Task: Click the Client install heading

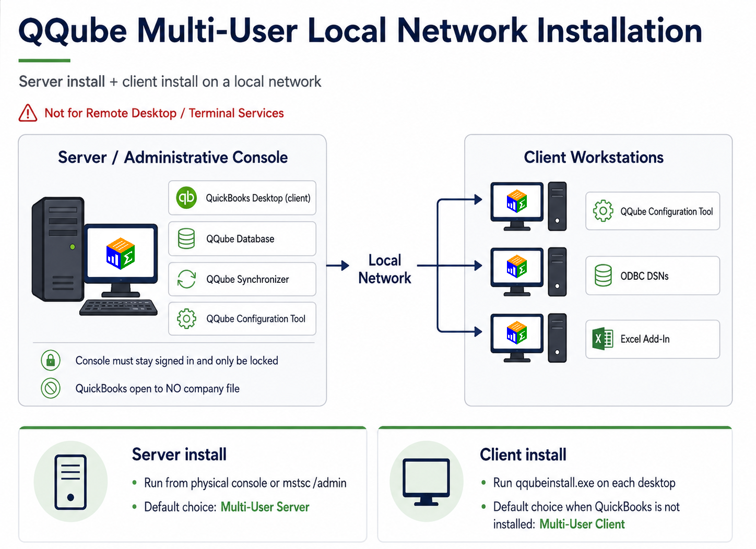Action: (523, 455)
